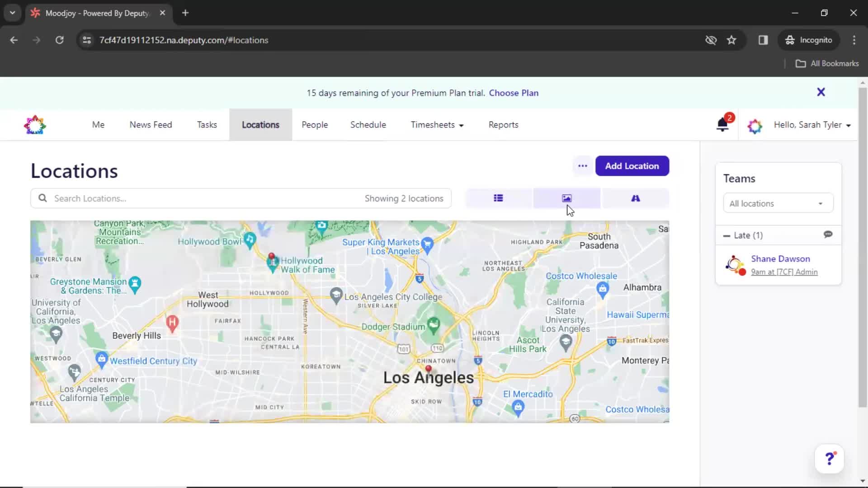Click Shane Dawson's avatar
Viewport: 868px width, 488px height.
735,265
